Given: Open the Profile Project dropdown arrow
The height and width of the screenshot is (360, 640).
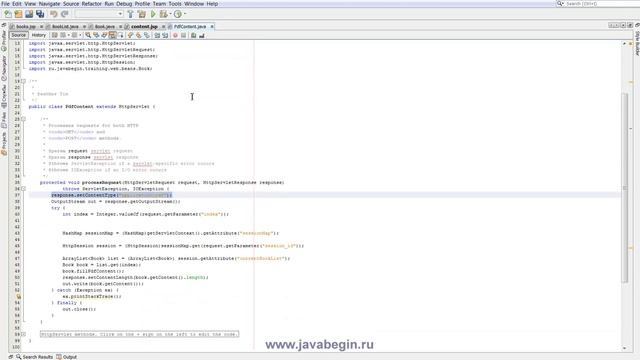Looking at the screenshot, I should click(184, 14).
